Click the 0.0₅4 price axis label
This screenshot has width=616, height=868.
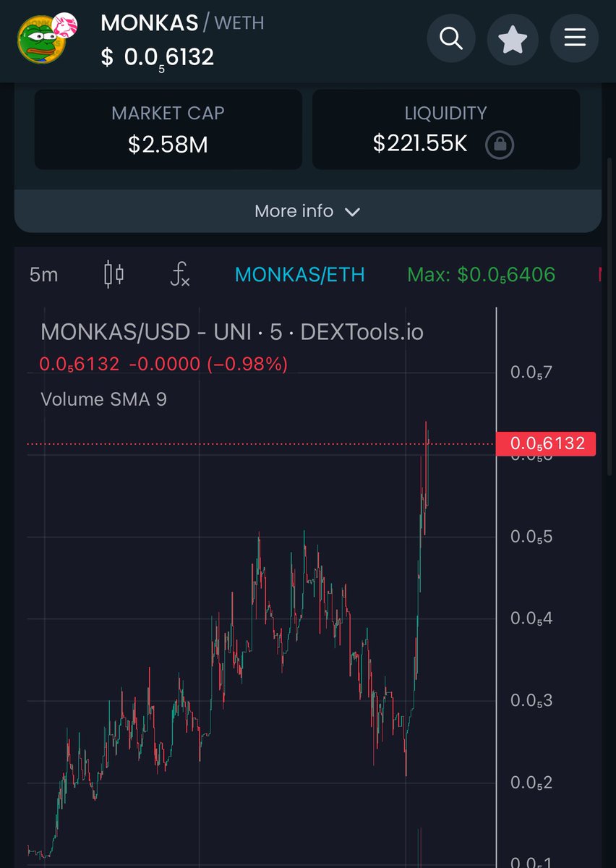[x=531, y=618]
